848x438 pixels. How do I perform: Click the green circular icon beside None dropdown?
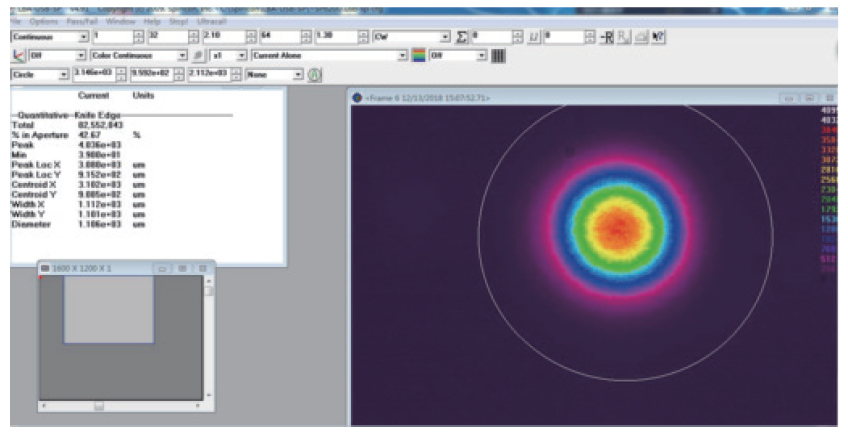pyautogui.click(x=315, y=75)
